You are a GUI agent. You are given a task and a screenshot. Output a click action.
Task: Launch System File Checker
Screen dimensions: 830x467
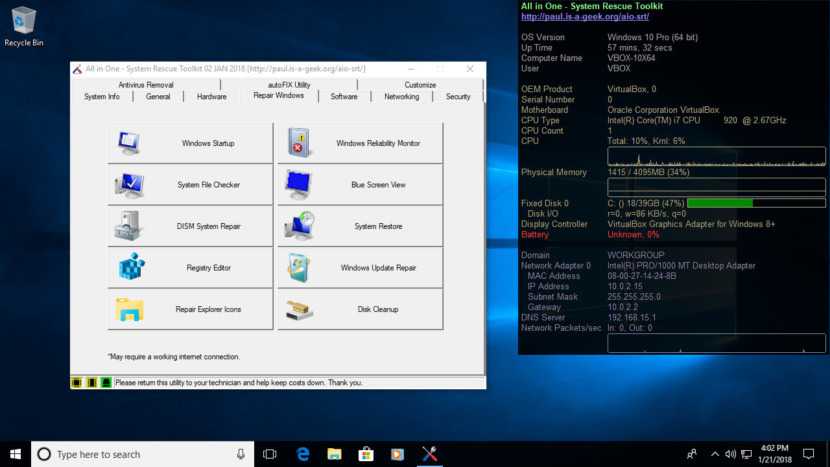(x=190, y=185)
